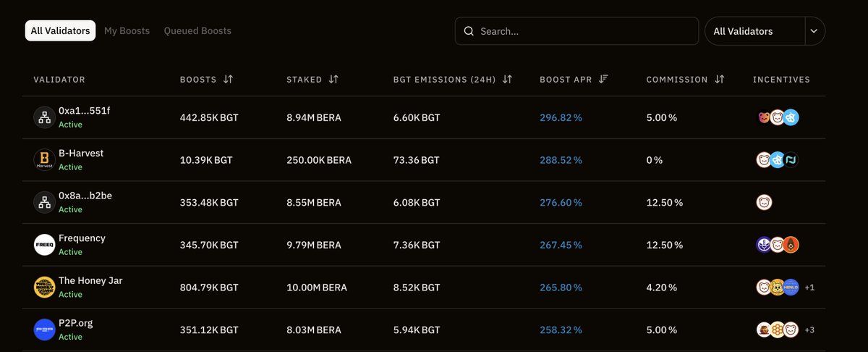Click the B-Harvest validator logo
868x352 pixels.
coord(45,160)
